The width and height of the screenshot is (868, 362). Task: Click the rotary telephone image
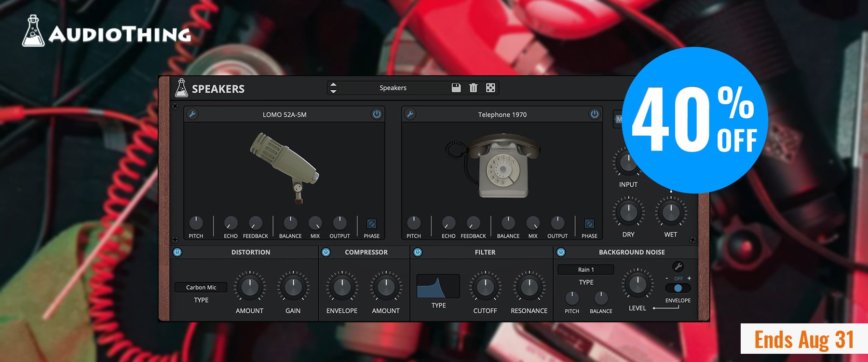pos(493,165)
